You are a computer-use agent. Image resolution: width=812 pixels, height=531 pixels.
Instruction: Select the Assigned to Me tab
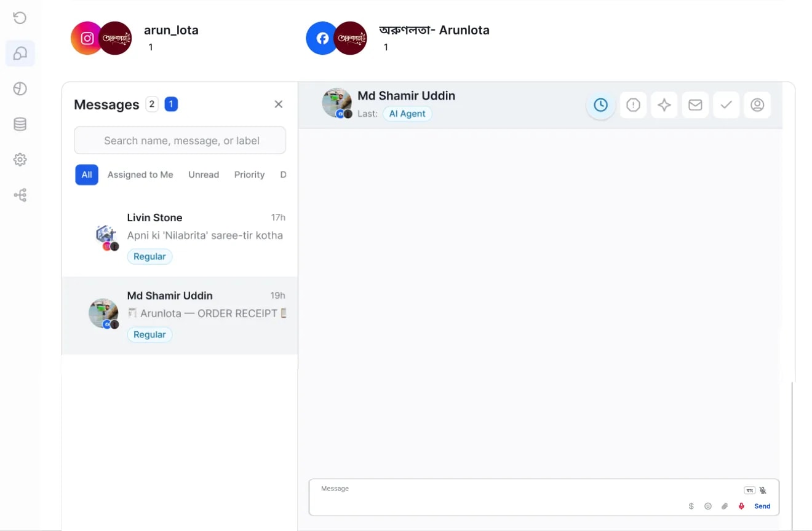point(140,175)
